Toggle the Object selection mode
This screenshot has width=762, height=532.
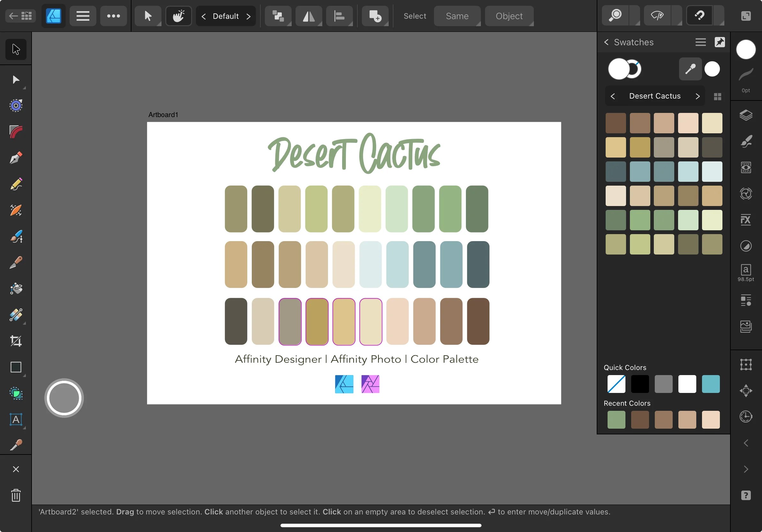(x=509, y=16)
